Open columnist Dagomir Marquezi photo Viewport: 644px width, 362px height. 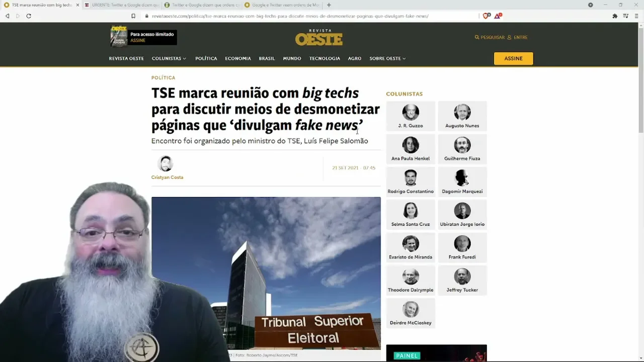tap(462, 178)
